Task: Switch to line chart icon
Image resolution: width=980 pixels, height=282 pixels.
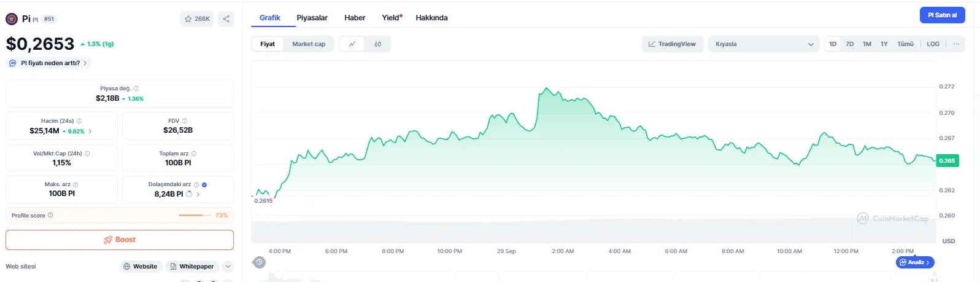Action: pyautogui.click(x=352, y=44)
